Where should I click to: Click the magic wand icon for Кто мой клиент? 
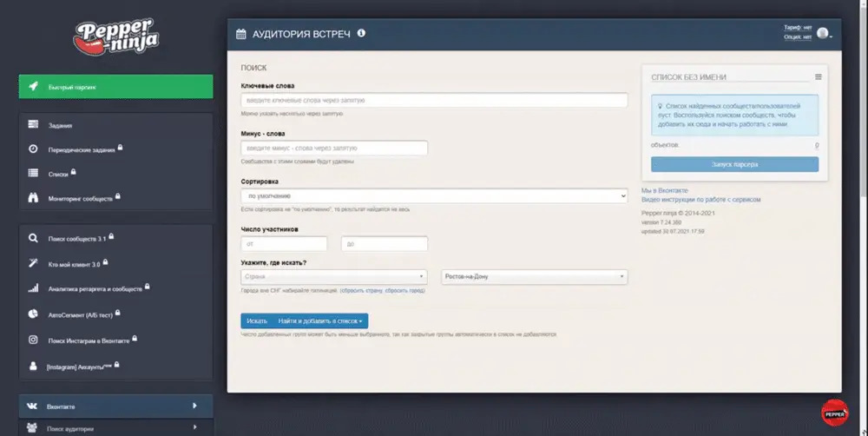pos(33,264)
